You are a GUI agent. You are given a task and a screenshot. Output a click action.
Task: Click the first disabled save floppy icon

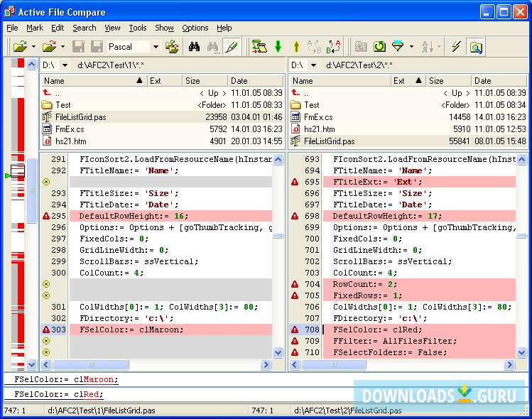(78, 46)
